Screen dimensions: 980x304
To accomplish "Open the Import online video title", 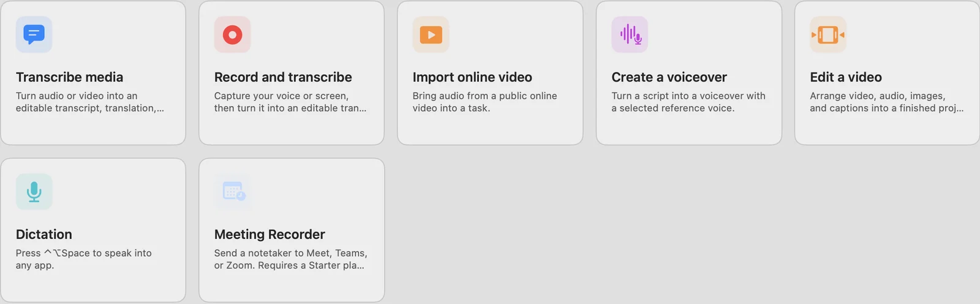I will 472,77.
